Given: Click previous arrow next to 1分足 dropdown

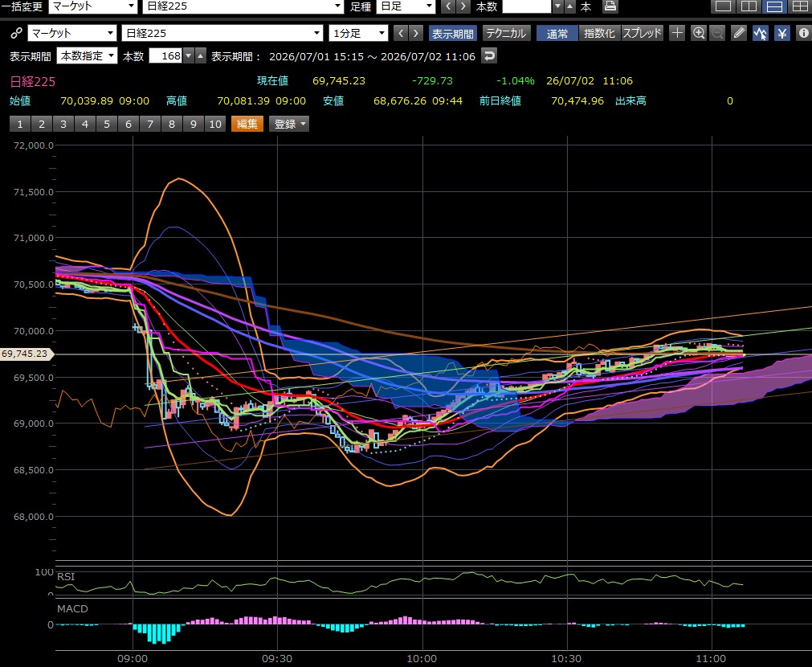Looking at the screenshot, I should [x=400, y=33].
